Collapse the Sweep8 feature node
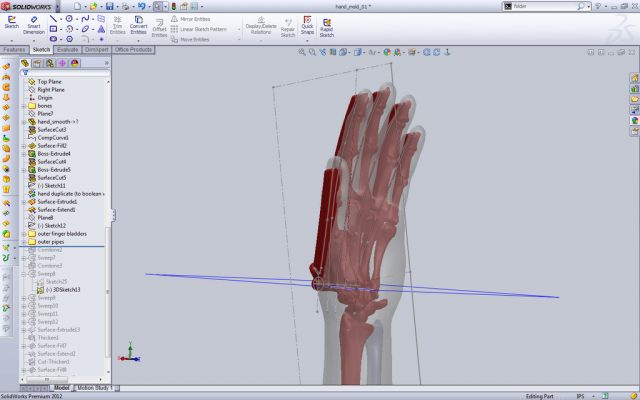Image resolution: width=640 pixels, height=400 pixels. [24, 273]
